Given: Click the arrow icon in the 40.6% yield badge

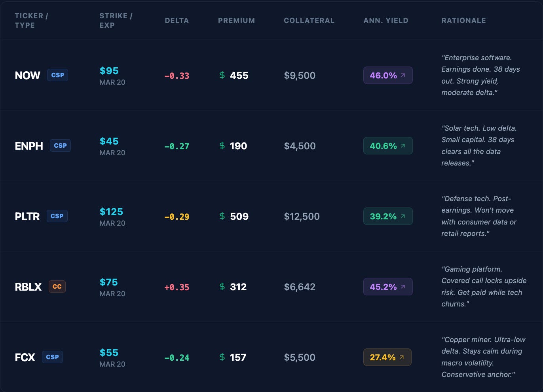Looking at the screenshot, I should pos(403,146).
